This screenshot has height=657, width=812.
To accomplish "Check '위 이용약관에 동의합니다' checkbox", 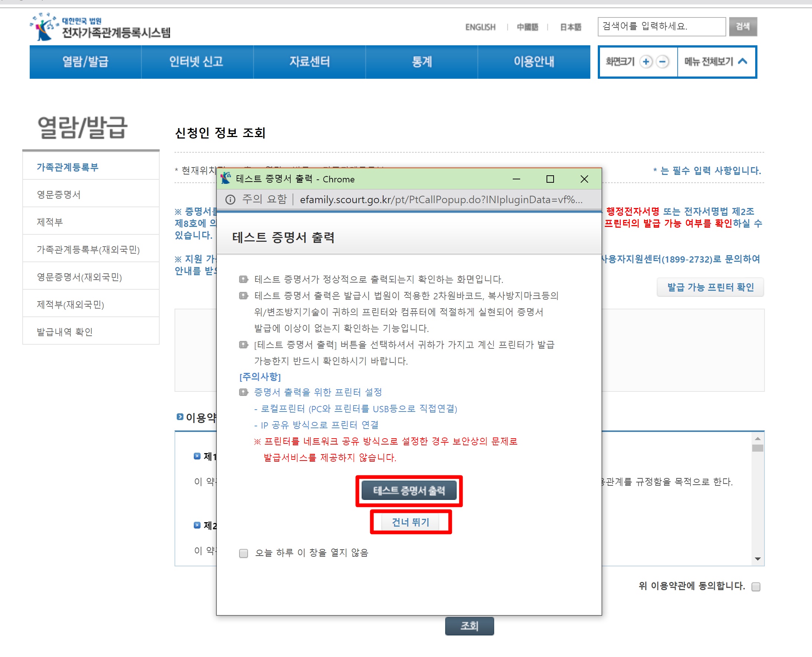I will point(756,586).
